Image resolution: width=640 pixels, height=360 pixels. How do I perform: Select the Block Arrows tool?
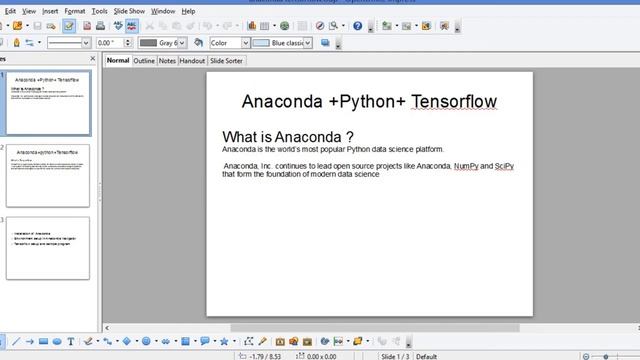click(166, 341)
